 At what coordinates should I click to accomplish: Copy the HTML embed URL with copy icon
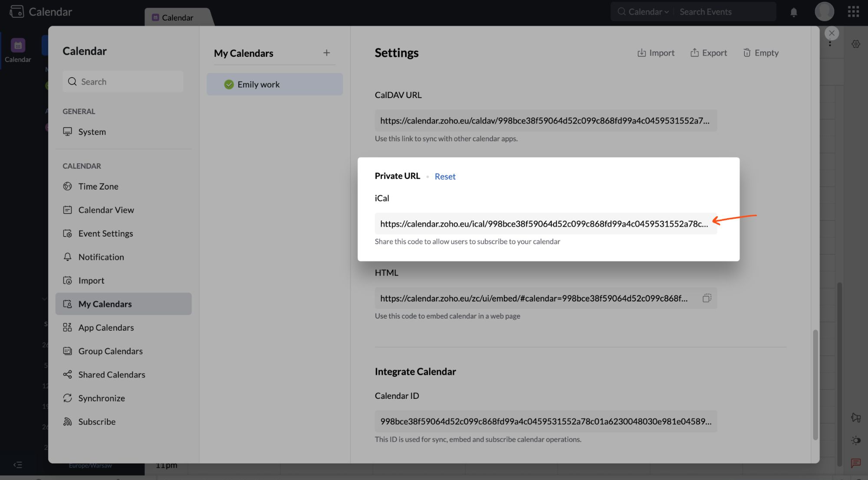[707, 298]
